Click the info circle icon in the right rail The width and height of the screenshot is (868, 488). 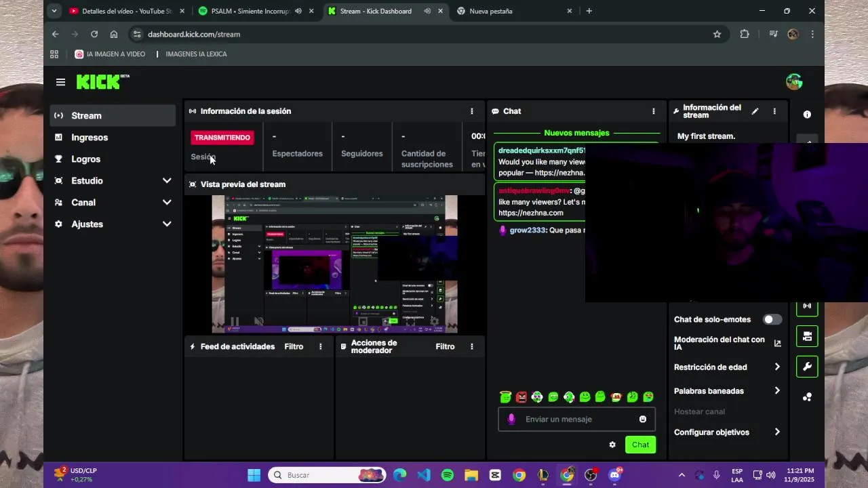(x=807, y=115)
